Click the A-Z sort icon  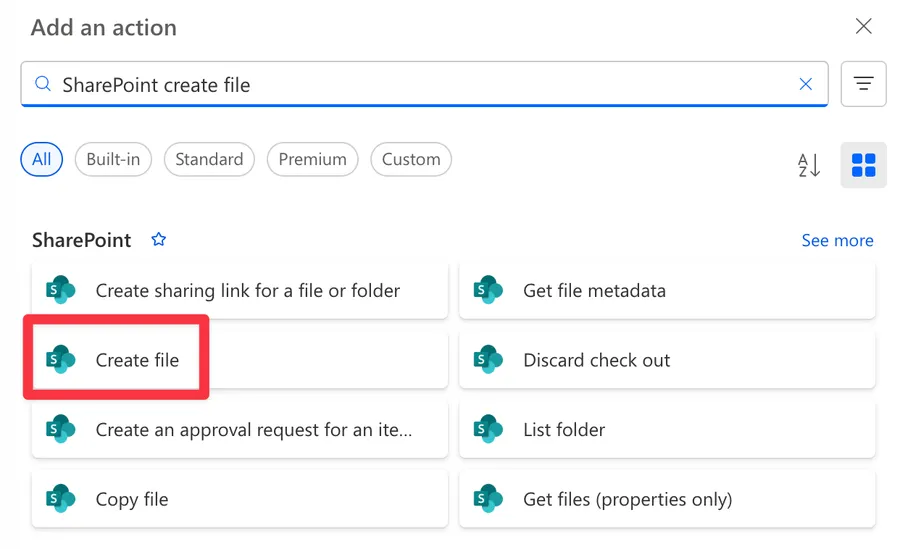click(x=809, y=165)
